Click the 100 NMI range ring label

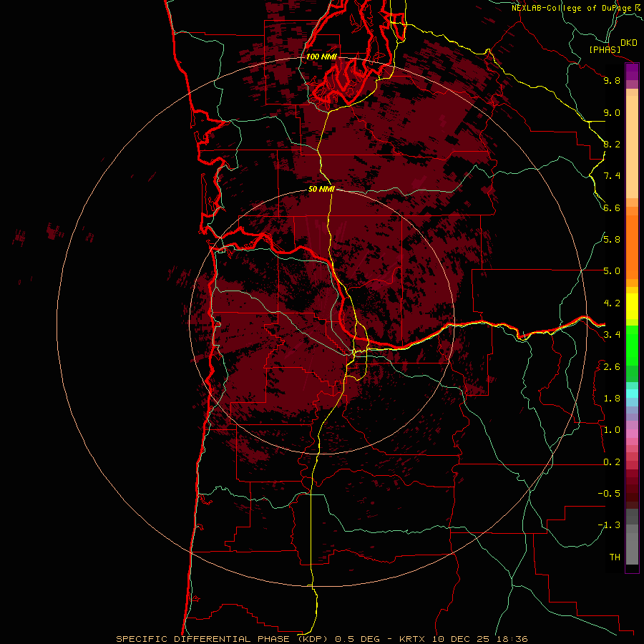tap(321, 57)
